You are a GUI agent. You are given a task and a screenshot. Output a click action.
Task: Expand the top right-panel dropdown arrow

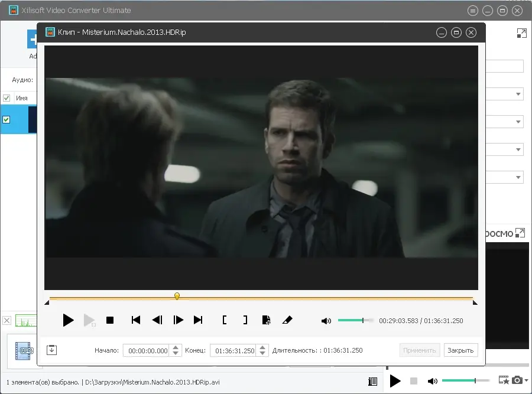tap(518, 94)
